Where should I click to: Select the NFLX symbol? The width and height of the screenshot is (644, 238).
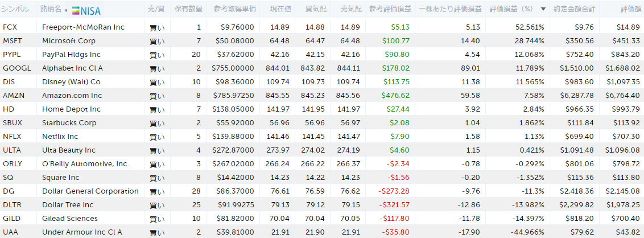pyautogui.click(x=11, y=137)
